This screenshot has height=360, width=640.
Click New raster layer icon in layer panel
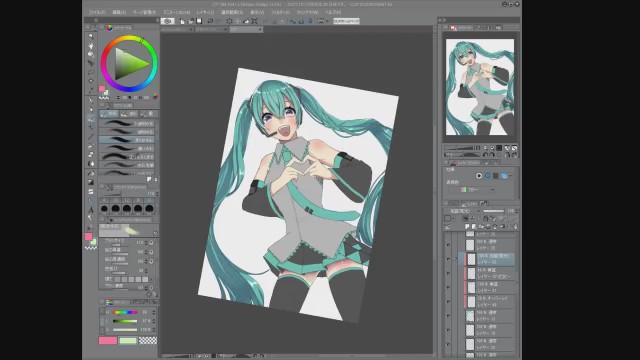tap(467, 227)
